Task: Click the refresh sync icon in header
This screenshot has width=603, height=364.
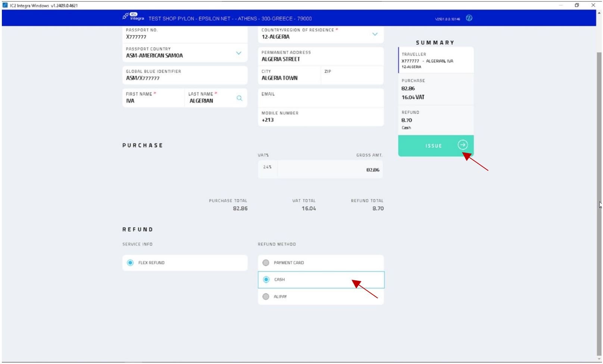Action: point(469,18)
